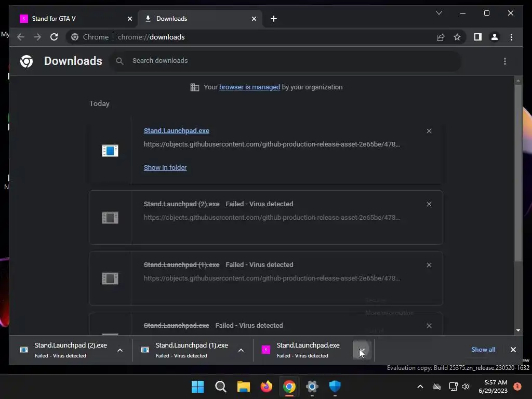Click Show all downloads button
Screen dimensions: 532x399
(483, 350)
